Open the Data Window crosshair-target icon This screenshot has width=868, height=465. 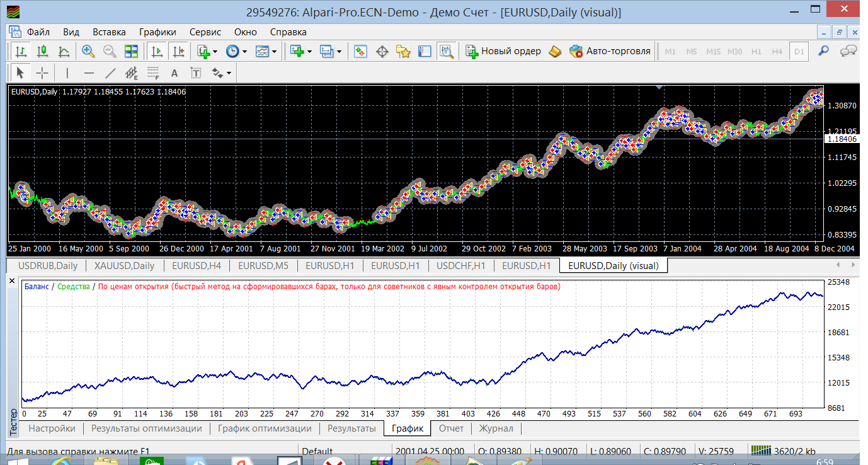tap(382, 52)
